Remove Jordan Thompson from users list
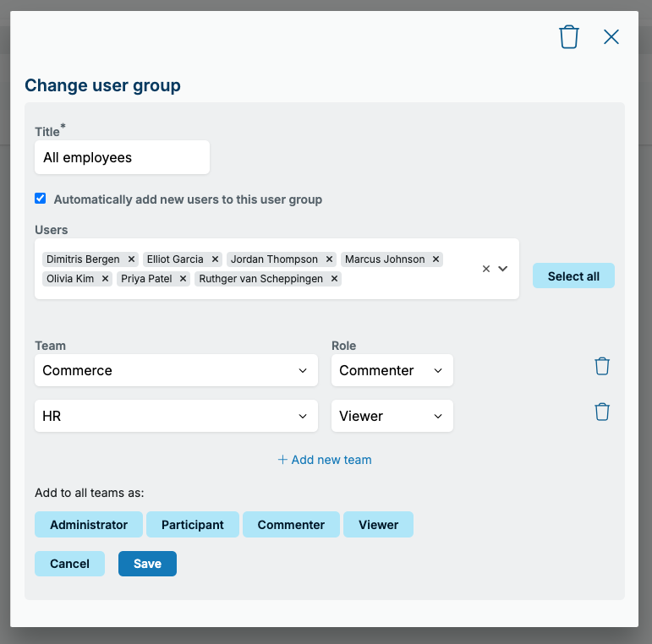The width and height of the screenshot is (652, 644). 329,259
